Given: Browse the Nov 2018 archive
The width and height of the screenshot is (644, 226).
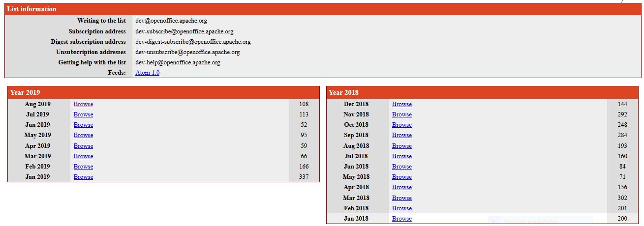Looking at the screenshot, I should point(402,114).
